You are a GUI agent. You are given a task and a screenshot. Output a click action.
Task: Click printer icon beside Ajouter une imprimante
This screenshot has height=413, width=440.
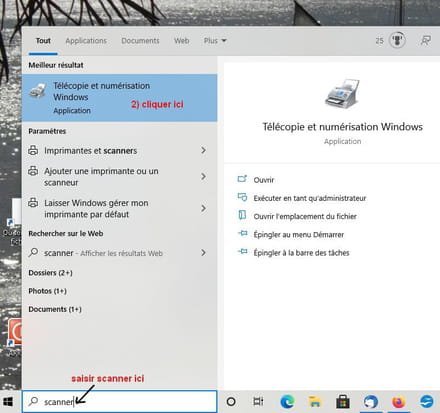[33, 171]
